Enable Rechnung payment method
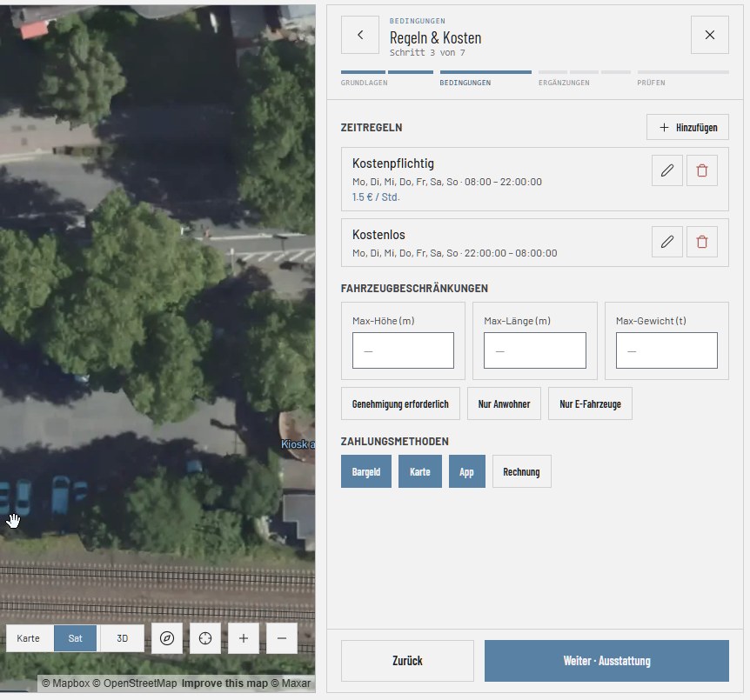This screenshot has width=750, height=700. click(521, 471)
